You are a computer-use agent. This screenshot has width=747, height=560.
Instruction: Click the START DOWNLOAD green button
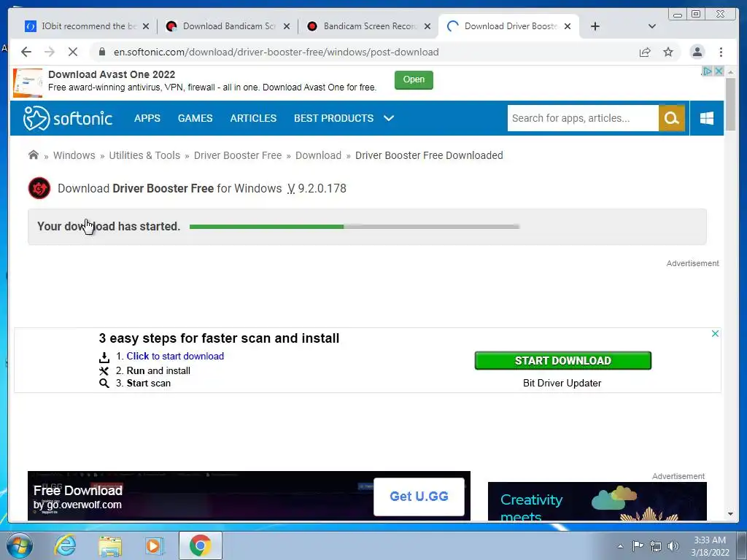[562, 360]
